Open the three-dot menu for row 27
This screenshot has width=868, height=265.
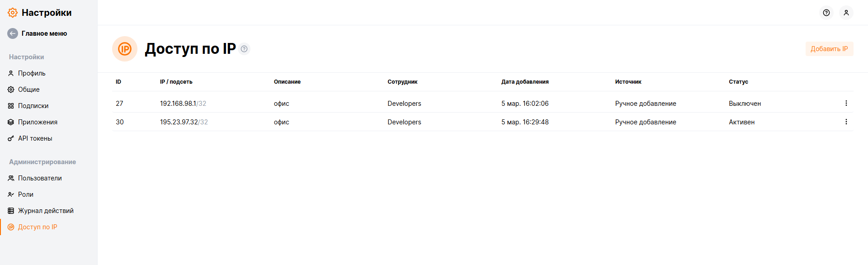click(846, 104)
